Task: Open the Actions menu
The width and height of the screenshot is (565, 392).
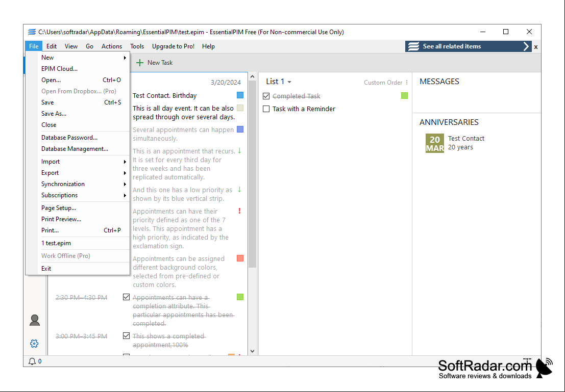Action: [112, 46]
